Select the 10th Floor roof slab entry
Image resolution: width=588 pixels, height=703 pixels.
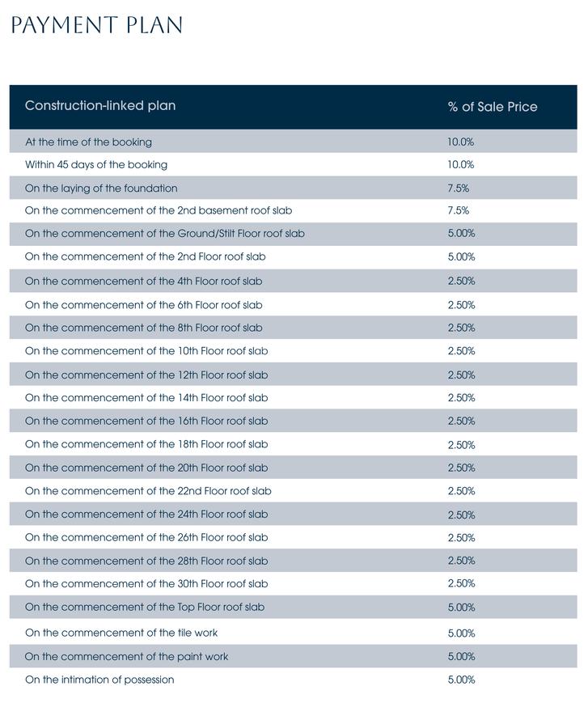click(146, 351)
